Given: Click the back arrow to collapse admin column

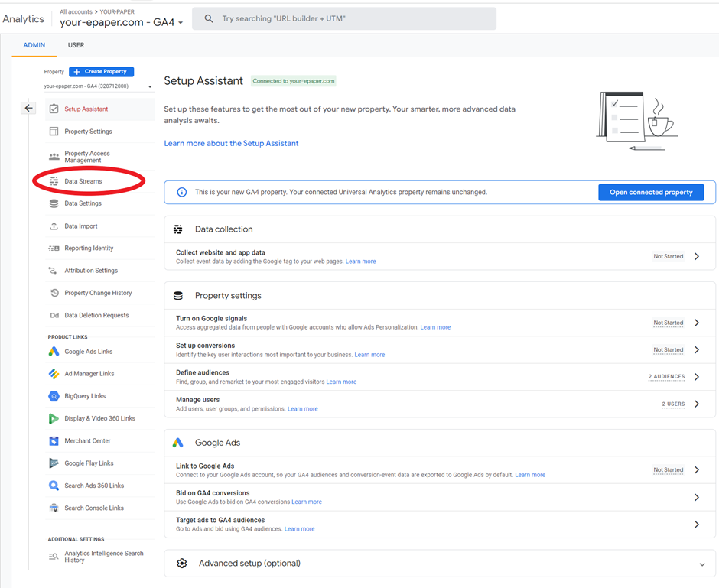Looking at the screenshot, I should [28, 108].
